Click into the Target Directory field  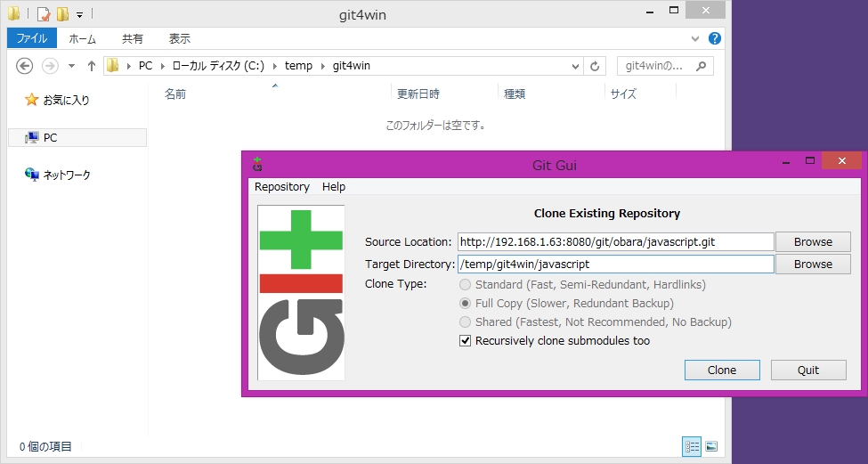[x=615, y=265]
